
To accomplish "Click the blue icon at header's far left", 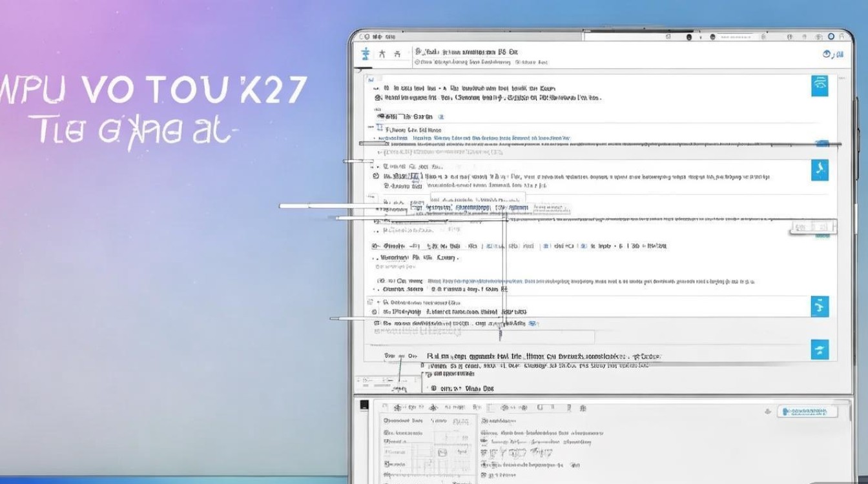I will pyautogui.click(x=366, y=54).
